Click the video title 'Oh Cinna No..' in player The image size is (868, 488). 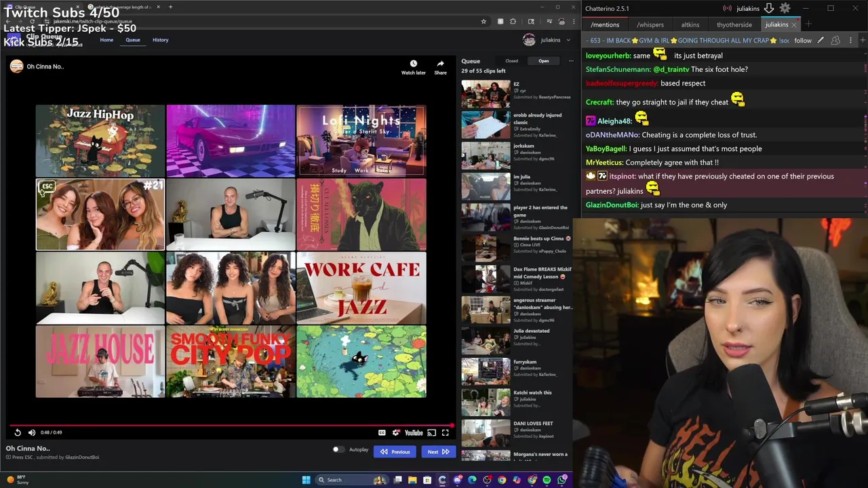coord(45,66)
